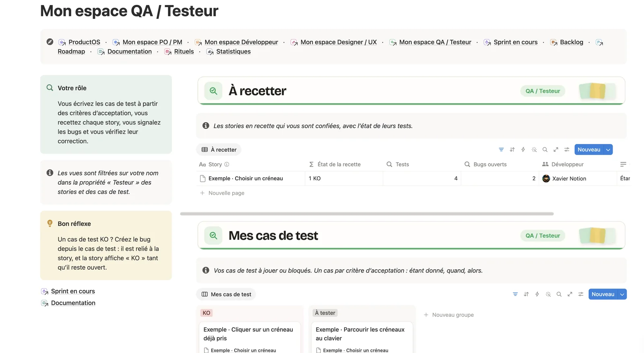The image size is (644, 353).
Task: Click Nouveau button in À recetter section
Action: [x=589, y=150]
